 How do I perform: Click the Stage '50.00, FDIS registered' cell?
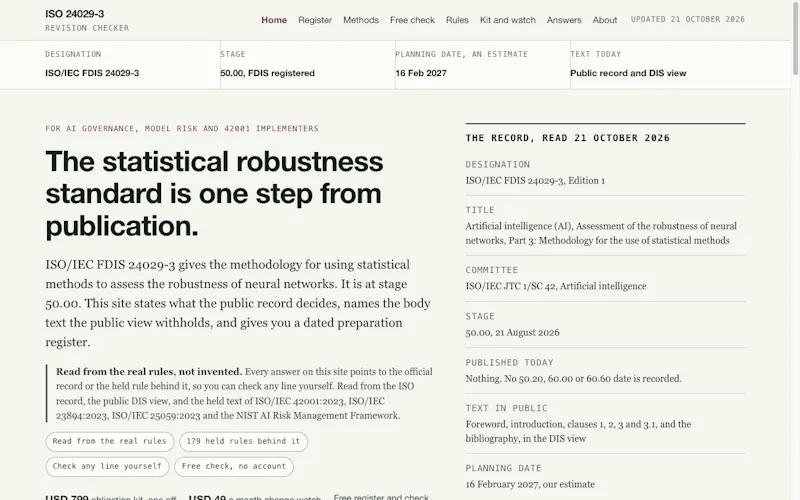[308, 65]
